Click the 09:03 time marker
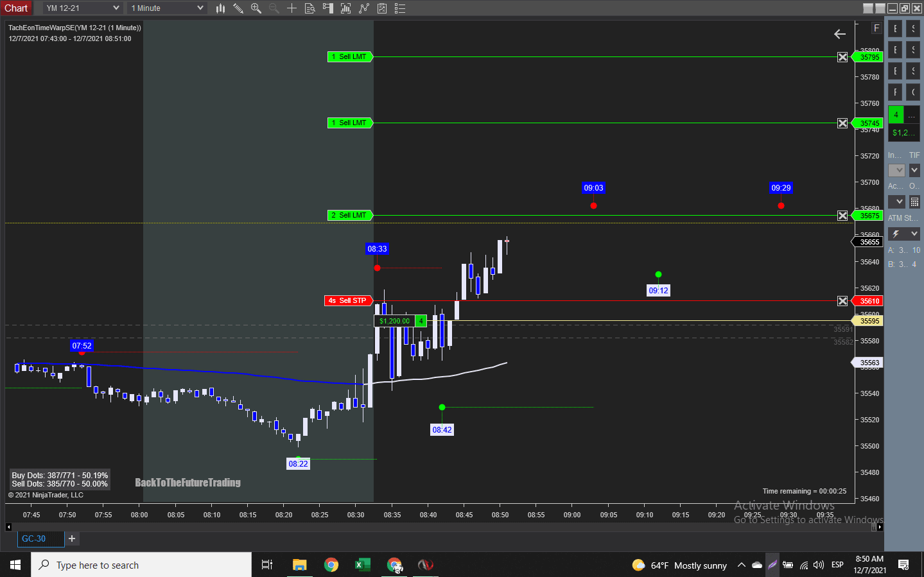 click(593, 188)
